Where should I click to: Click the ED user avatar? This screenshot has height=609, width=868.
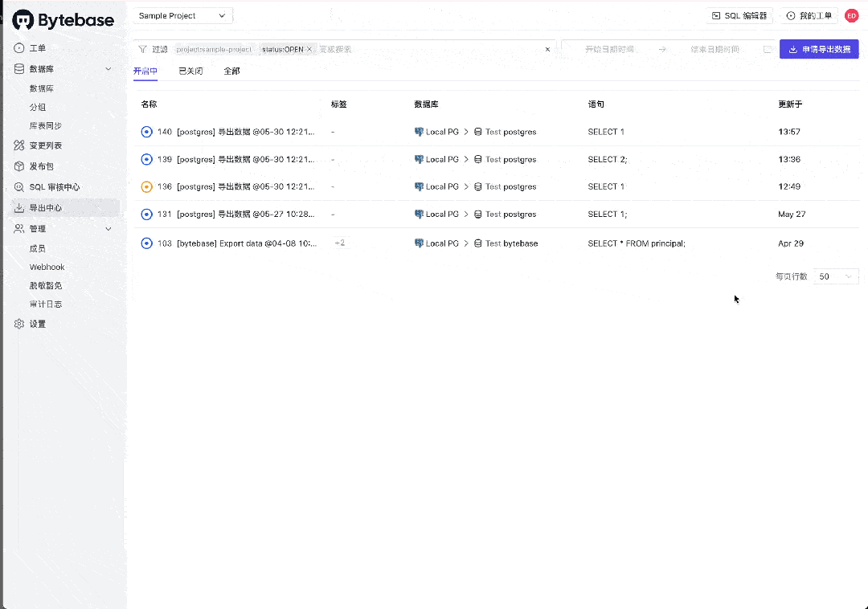tap(851, 16)
